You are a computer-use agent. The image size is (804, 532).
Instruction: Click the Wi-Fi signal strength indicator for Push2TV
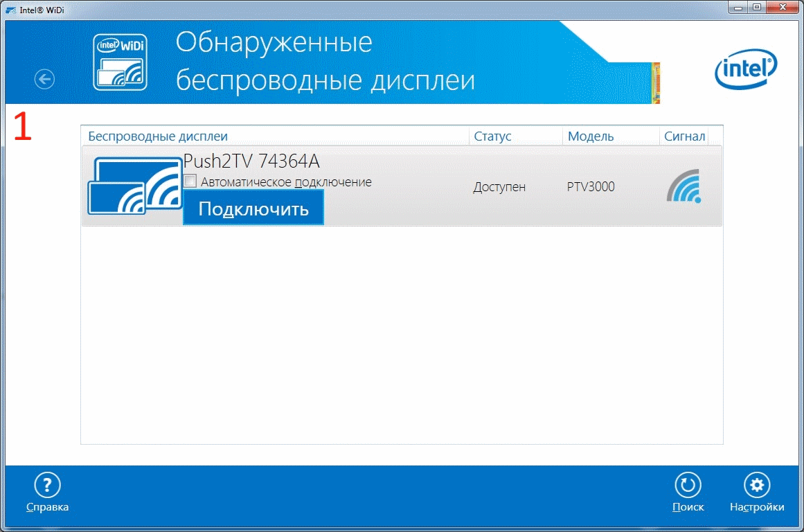pyautogui.click(x=685, y=186)
